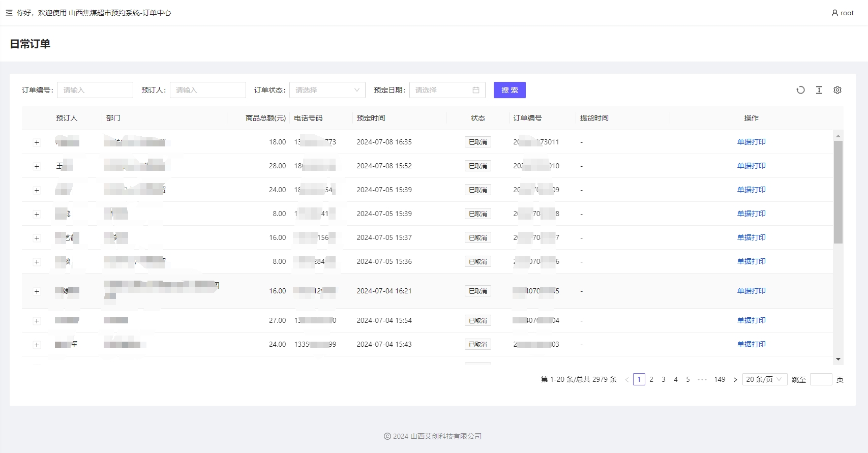
Task: Go to page 3 of orders
Action: pos(664,379)
